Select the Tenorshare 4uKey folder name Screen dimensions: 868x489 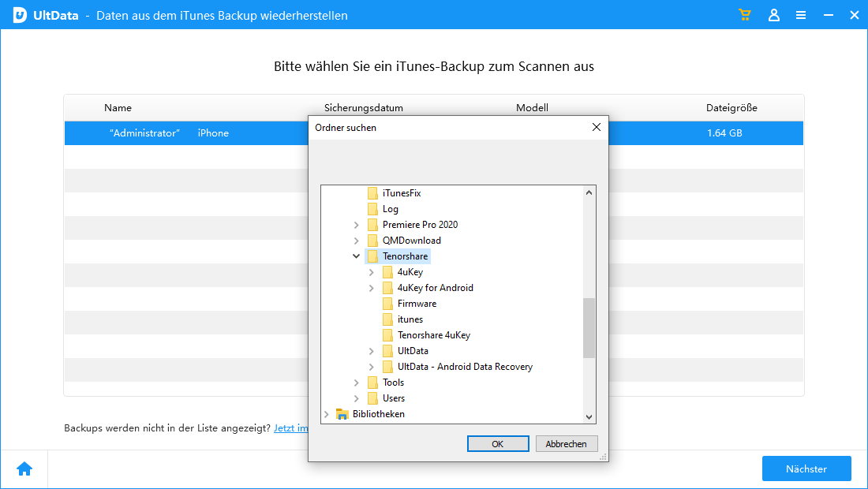pos(434,335)
